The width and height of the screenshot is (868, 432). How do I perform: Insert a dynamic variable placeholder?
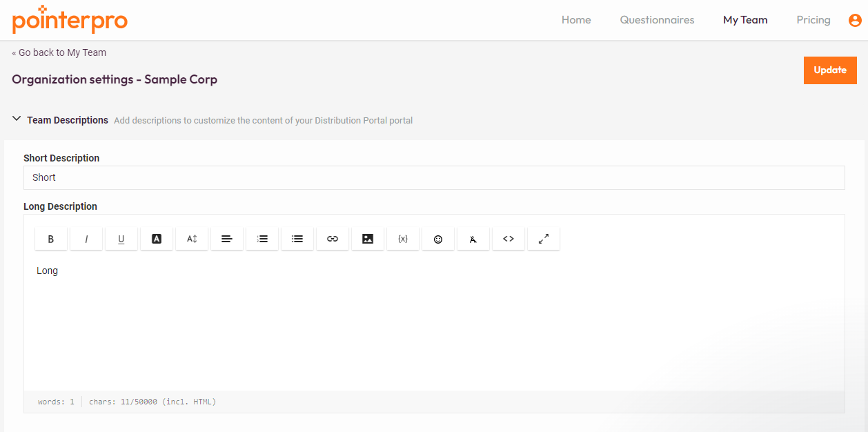tap(402, 238)
